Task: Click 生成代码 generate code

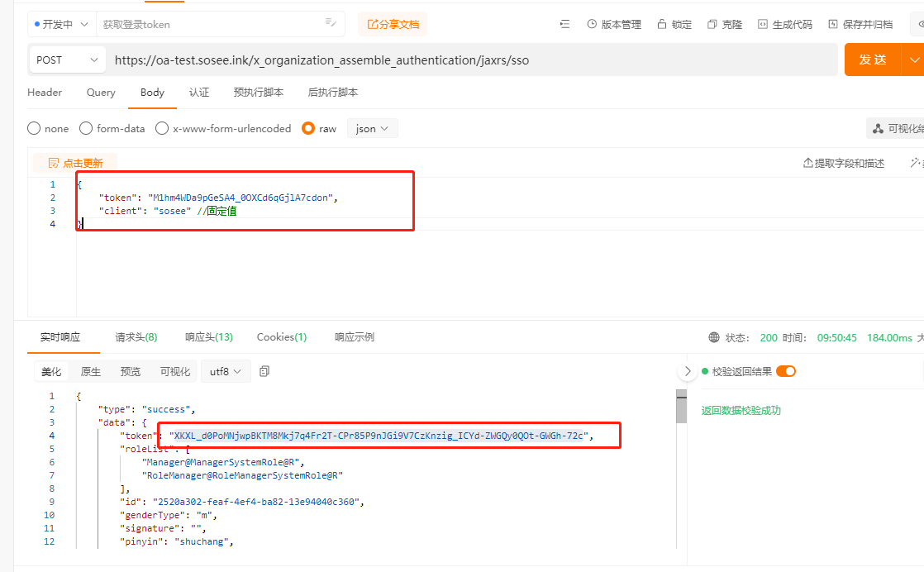Action: pos(785,24)
